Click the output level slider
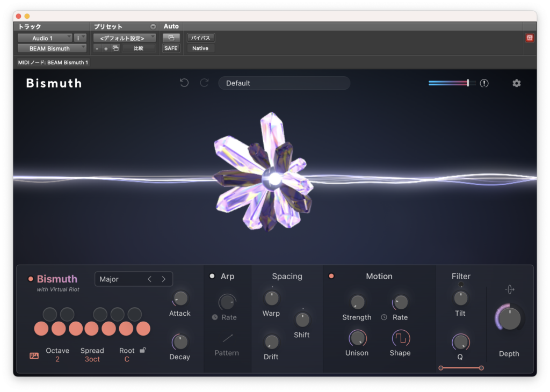The image size is (550, 392). coord(452,83)
